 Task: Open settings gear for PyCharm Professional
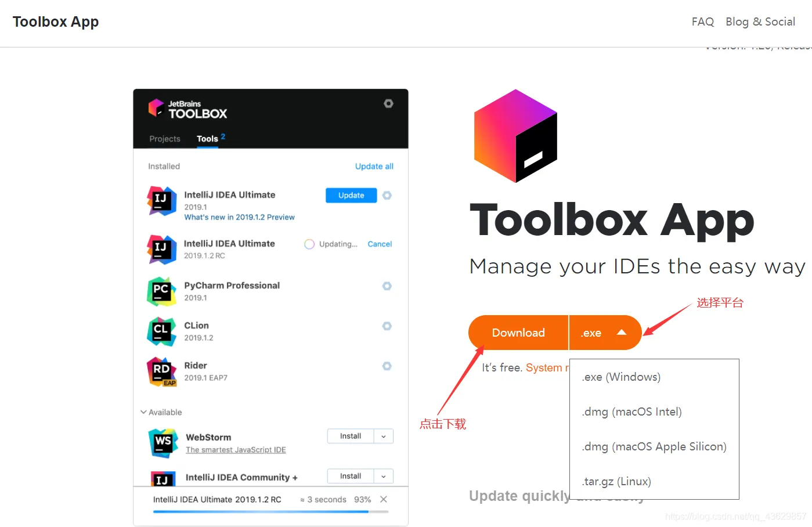[x=387, y=286]
